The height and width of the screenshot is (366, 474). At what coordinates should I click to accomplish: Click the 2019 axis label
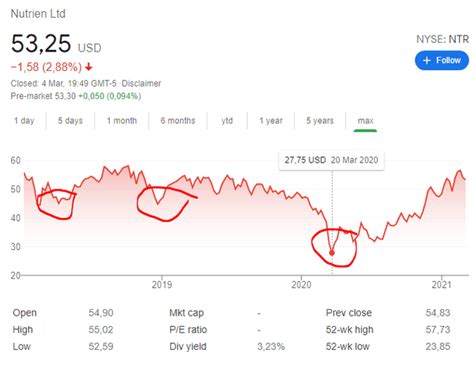tap(162, 285)
